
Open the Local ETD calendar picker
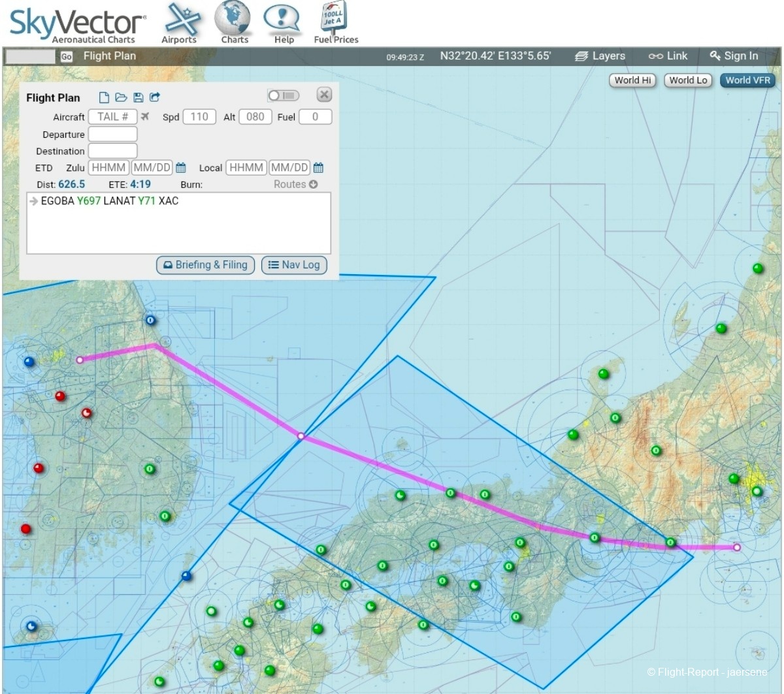click(318, 168)
